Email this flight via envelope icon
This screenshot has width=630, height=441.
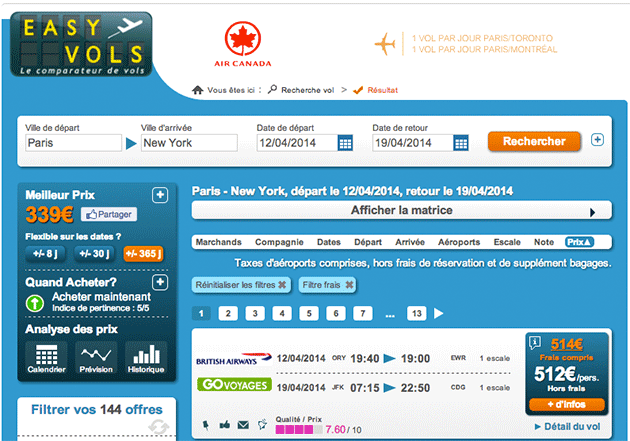(243, 425)
